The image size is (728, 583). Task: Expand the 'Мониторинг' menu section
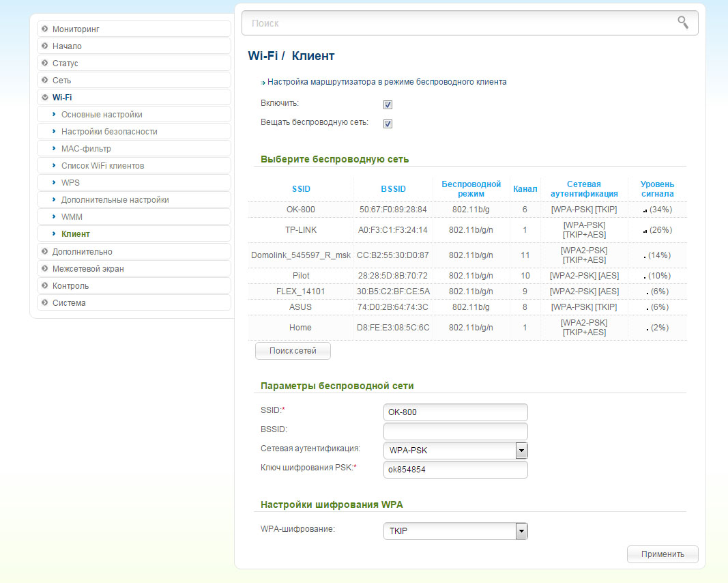click(x=75, y=29)
